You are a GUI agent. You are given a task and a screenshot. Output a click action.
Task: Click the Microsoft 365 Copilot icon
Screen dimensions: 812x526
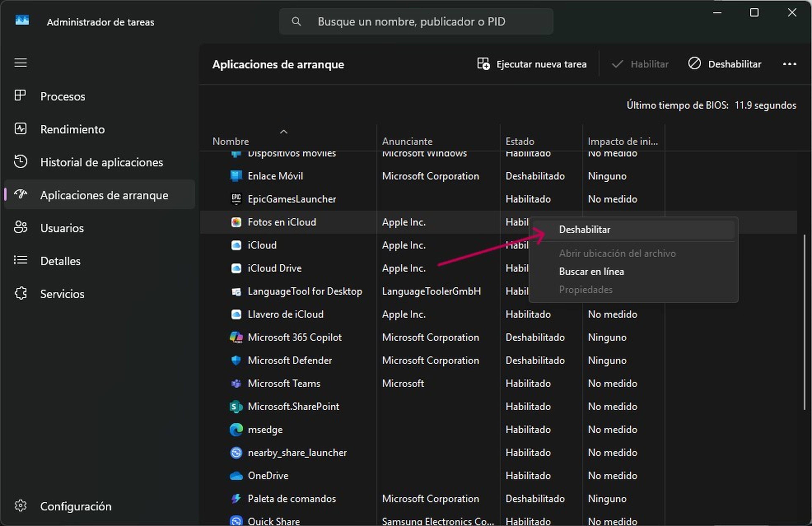click(x=236, y=337)
